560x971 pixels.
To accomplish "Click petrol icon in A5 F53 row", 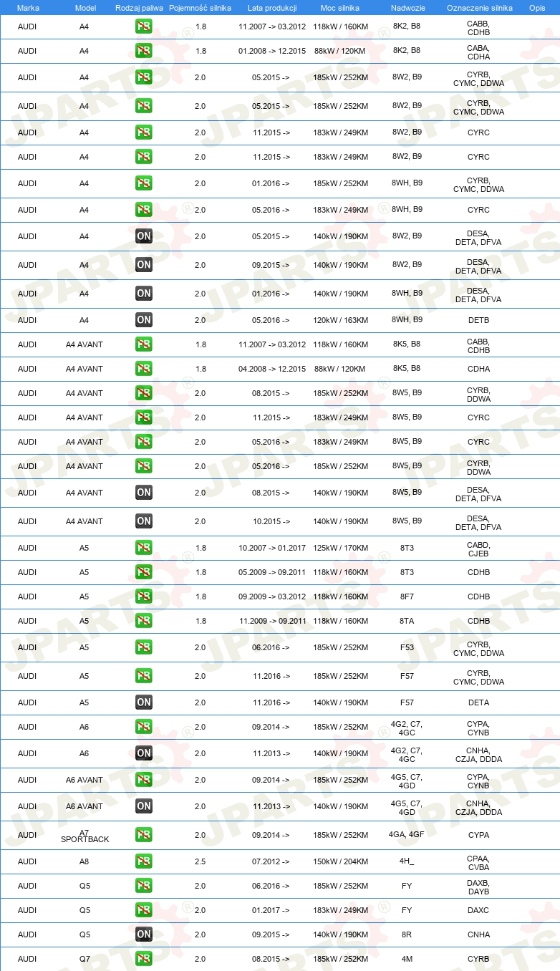I will click(x=144, y=647).
